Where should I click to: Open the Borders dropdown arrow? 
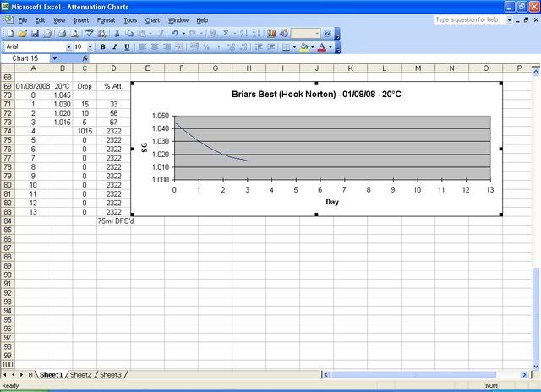[x=294, y=47]
